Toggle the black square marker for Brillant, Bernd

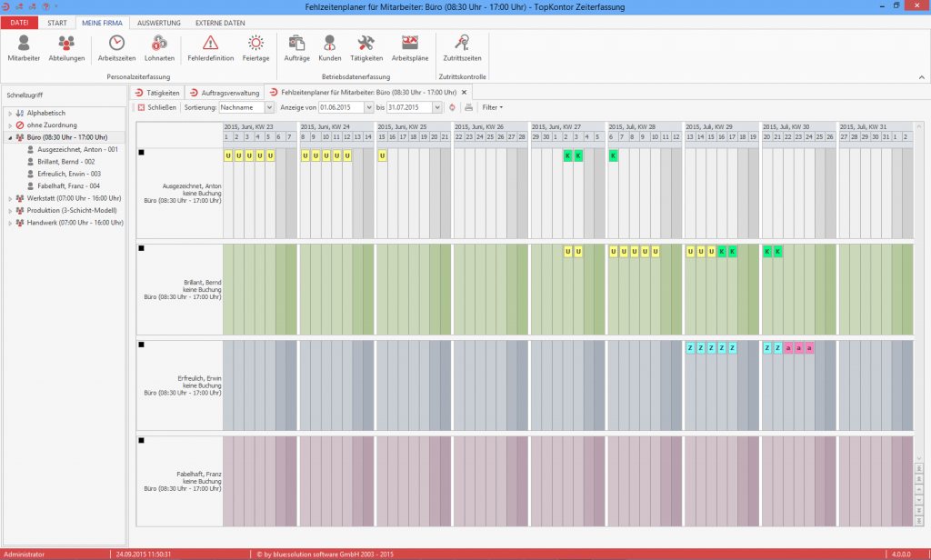[x=141, y=248]
